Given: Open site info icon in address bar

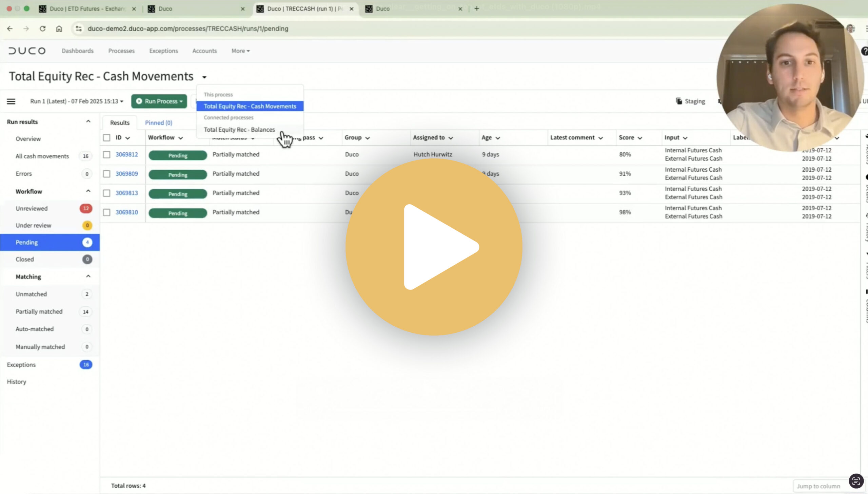Looking at the screenshot, I should 79,29.
